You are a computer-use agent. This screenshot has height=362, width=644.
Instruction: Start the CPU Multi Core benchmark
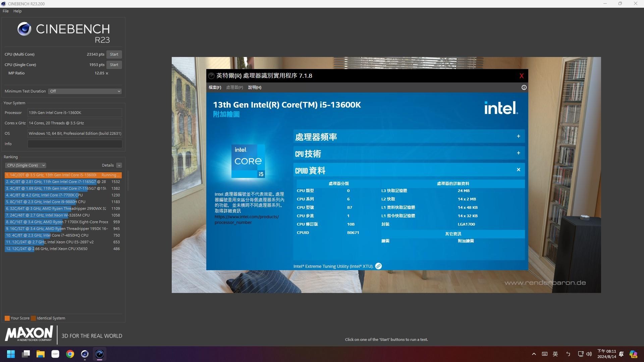[x=114, y=54]
